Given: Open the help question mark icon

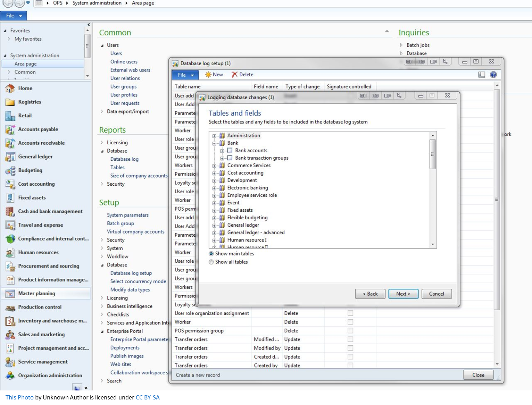Looking at the screenshot, I should (x=493, y=75).
